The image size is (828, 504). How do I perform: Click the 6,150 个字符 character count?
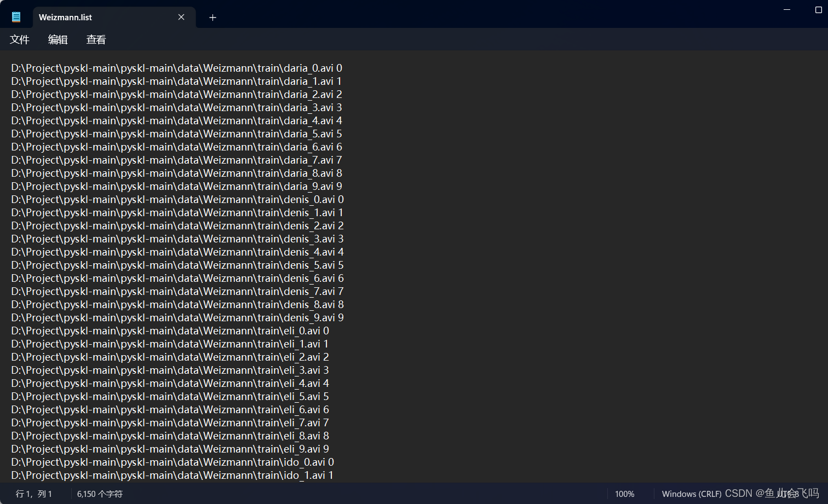(x=99, y=494)
